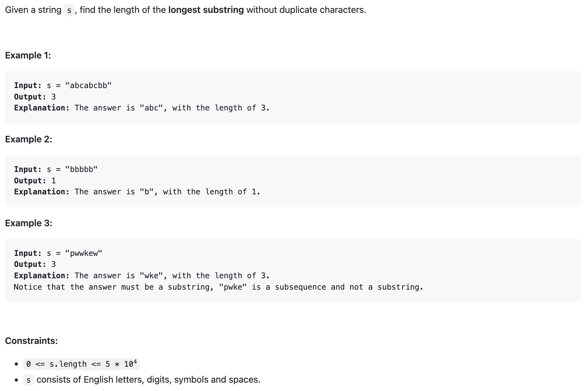Viewport: 588px width, 391px height.
Task: Click the bold "longest substring" text
Action: (206, 10)
